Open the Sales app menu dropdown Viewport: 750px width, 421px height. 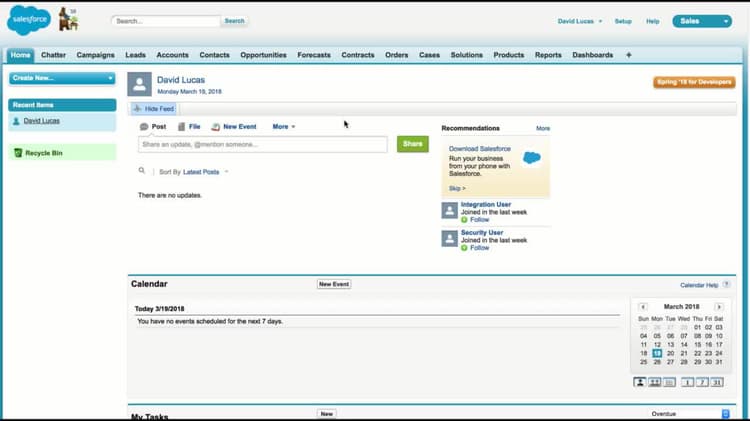coord(702,21)
